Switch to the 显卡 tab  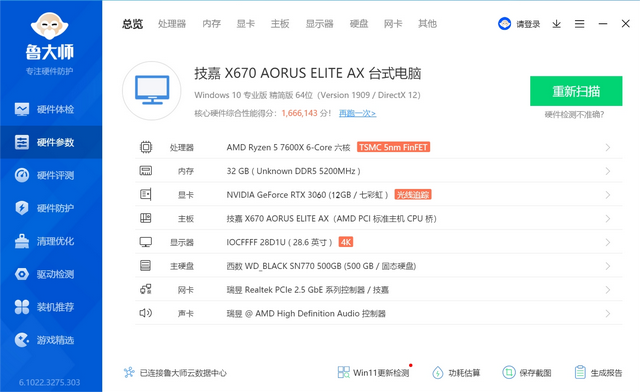coord(246,24)
